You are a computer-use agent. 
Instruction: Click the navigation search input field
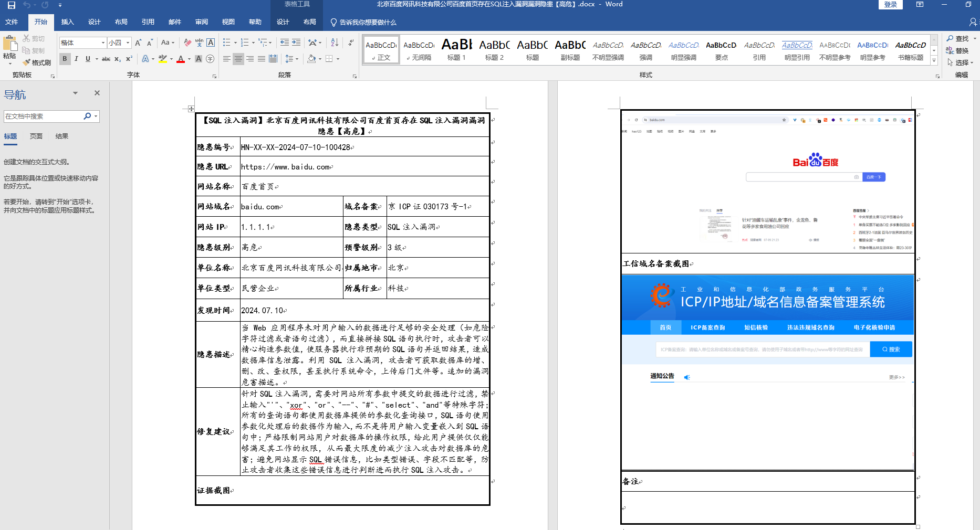click(43, 116)
